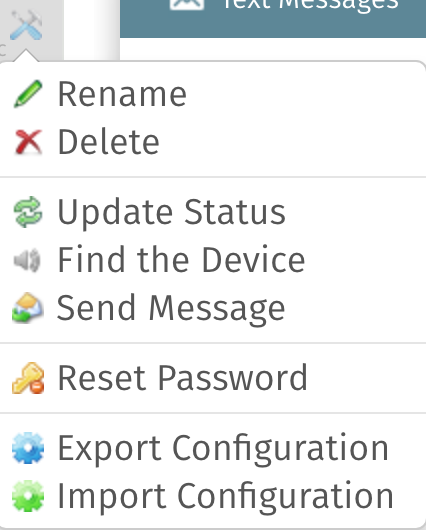Select Find the Device menu option
Viewport: 426px width, 530px height.
click(213, 260)
